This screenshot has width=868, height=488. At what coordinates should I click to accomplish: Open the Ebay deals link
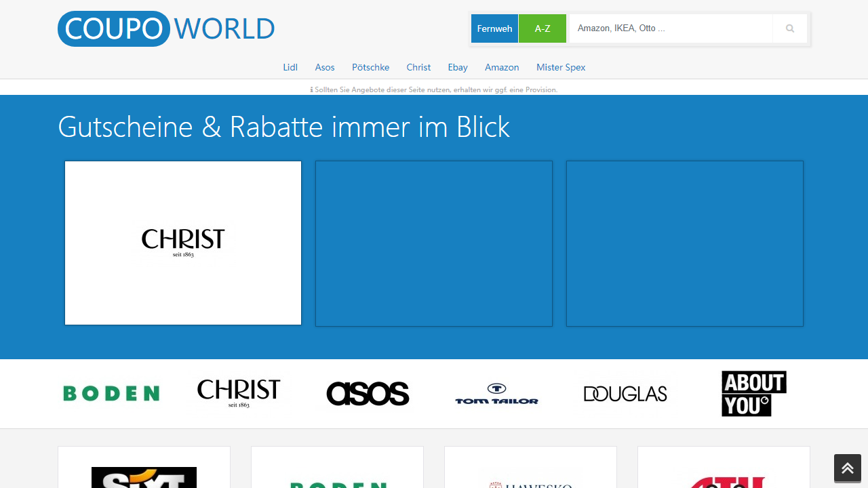click(x=458, y=67)
